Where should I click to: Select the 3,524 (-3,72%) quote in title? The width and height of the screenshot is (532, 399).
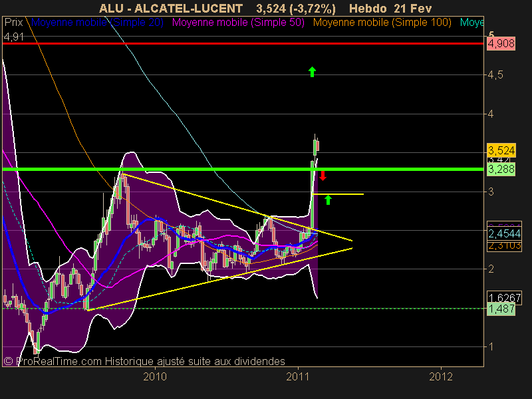[296, 9]
